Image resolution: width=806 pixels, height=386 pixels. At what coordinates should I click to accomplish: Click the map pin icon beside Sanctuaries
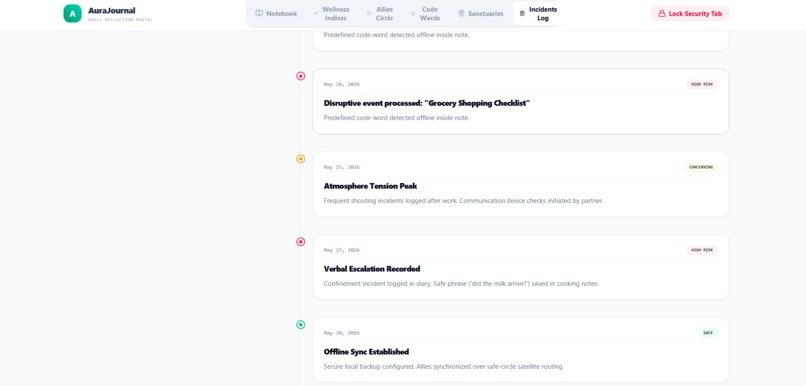(x=461, y=13)
